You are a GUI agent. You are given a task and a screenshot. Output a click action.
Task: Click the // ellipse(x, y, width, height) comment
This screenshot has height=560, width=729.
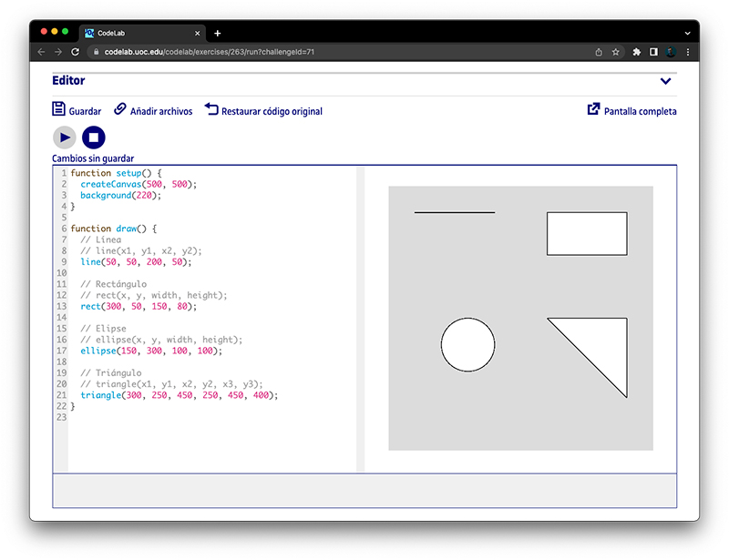pyautogui.click(x=161, y=340)
